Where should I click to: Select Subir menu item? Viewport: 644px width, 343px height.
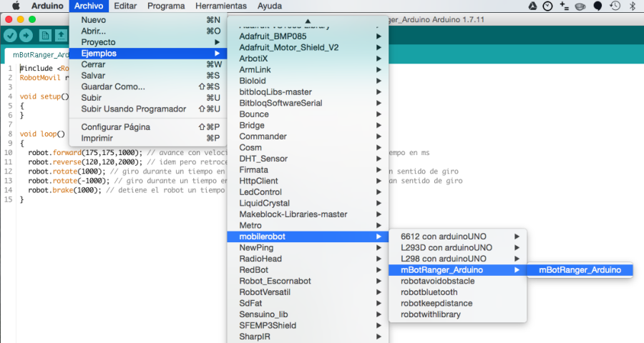tap(148, 98)
